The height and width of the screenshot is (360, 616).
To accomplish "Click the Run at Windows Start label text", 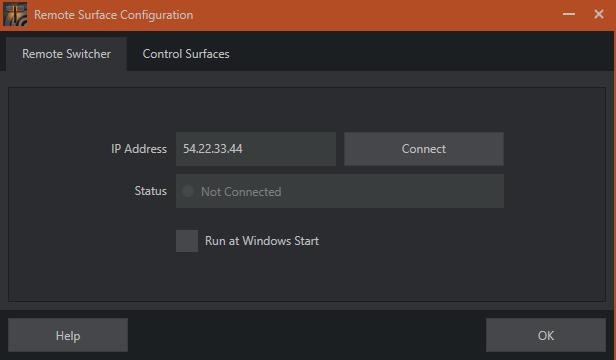I will pyautogui.click(x=262, y=241).
